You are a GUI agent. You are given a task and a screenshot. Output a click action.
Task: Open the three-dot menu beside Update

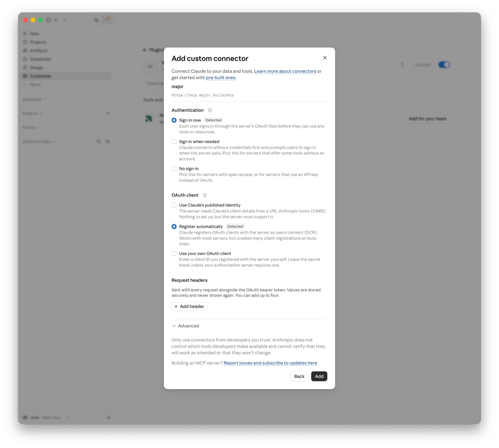[402, 65]
